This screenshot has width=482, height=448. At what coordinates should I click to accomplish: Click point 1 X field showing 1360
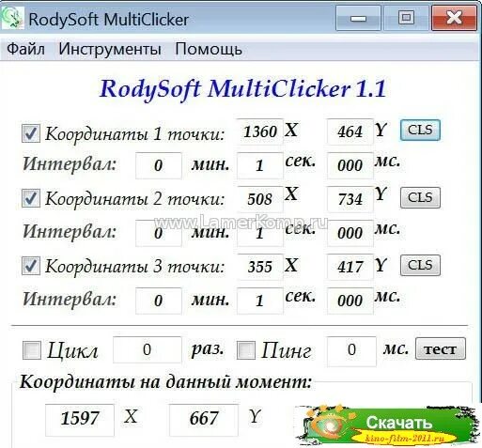260,131
